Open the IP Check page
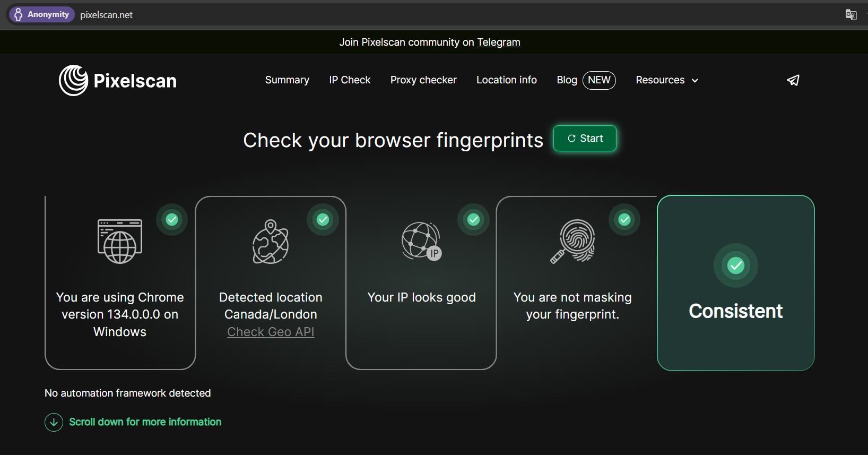Image resolution: width=868 pixels, height=455 pixels. pos(350,80)
